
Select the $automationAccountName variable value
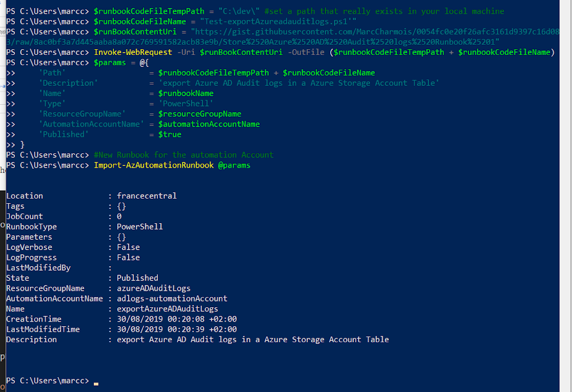pos(209,124)
